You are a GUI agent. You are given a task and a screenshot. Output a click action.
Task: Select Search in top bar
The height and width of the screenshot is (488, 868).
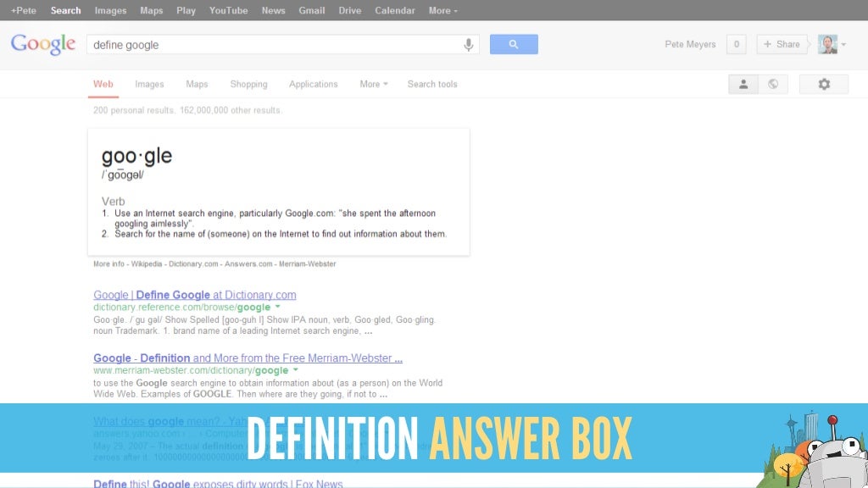coord(66,10)
